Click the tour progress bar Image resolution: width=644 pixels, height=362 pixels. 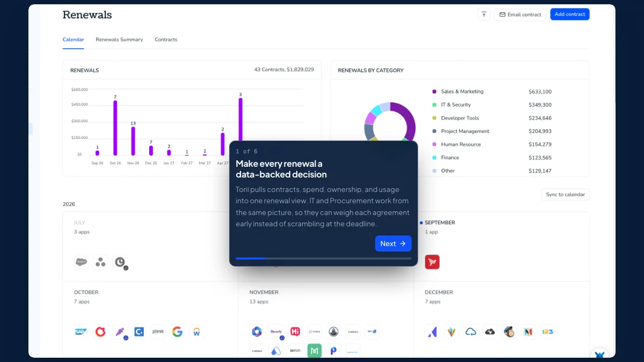324,258
